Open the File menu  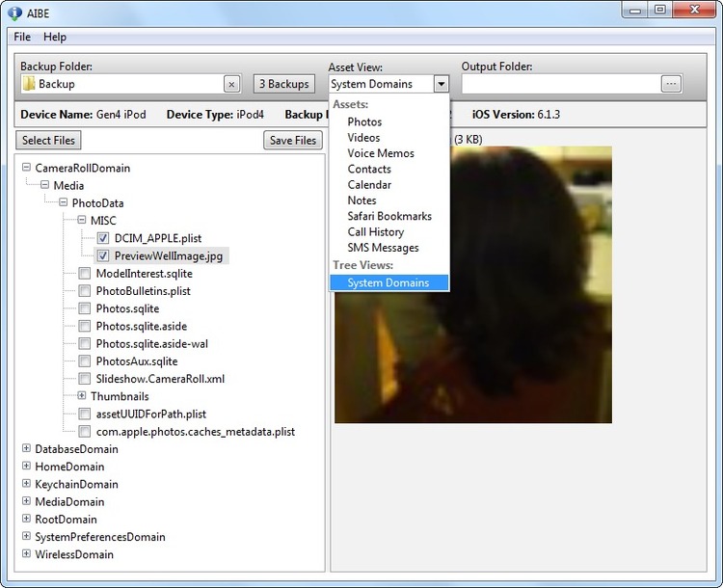(x=22, y=37)
